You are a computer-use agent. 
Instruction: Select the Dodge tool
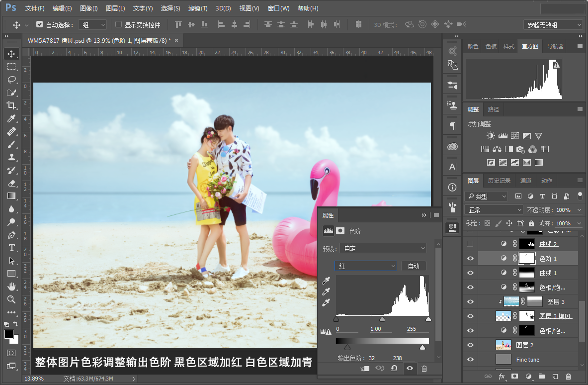coord(11,222)
